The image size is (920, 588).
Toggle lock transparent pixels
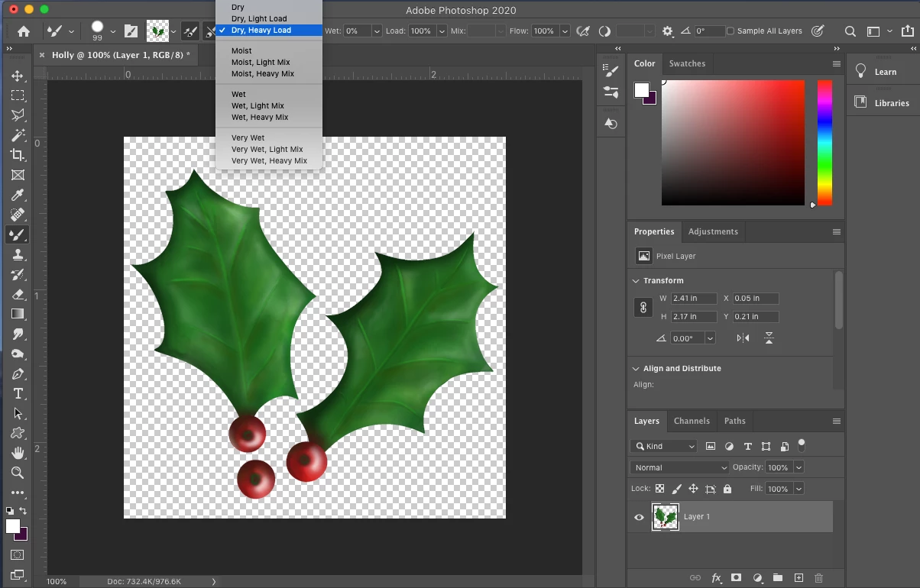click(659, 489)
